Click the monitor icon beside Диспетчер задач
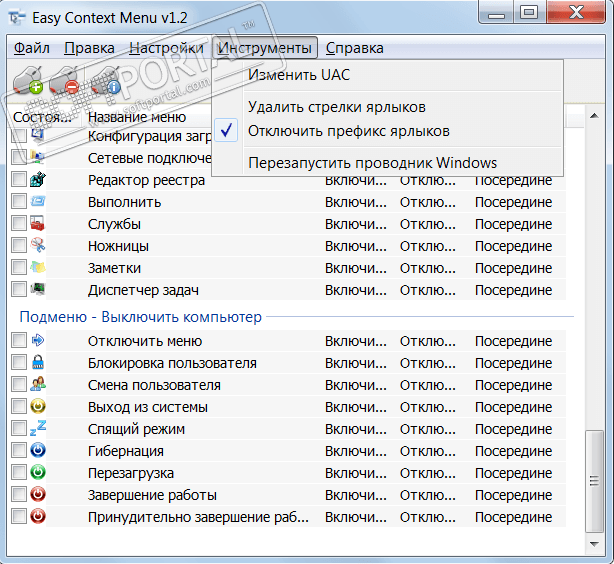This screenshot has width=614, height=564. click(38, 289)
